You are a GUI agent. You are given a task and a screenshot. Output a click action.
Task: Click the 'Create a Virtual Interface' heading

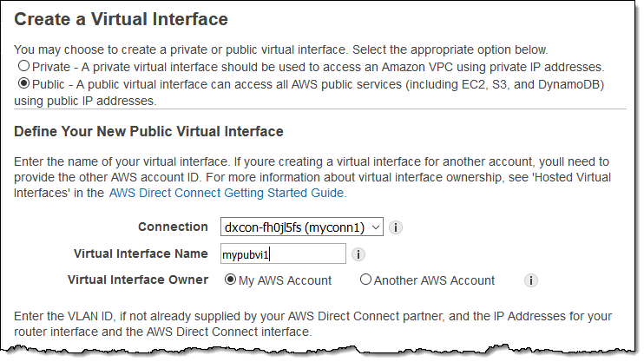click(x=122, y=18)
